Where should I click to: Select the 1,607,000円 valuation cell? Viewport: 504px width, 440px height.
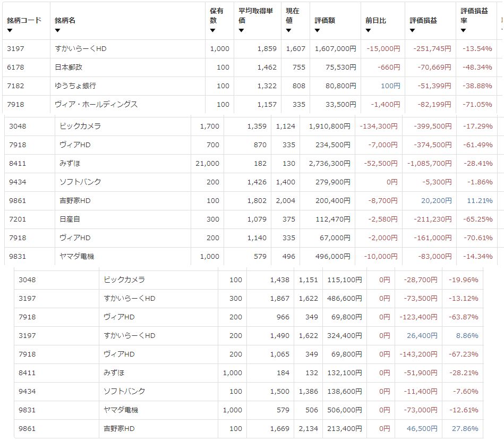(335, 49)
